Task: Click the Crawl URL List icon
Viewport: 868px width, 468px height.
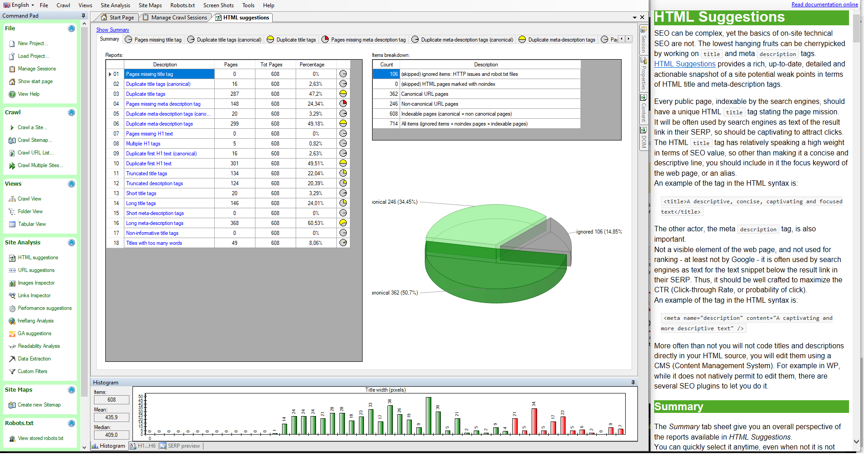Action: pyautogui.click(x=12, y=153)
